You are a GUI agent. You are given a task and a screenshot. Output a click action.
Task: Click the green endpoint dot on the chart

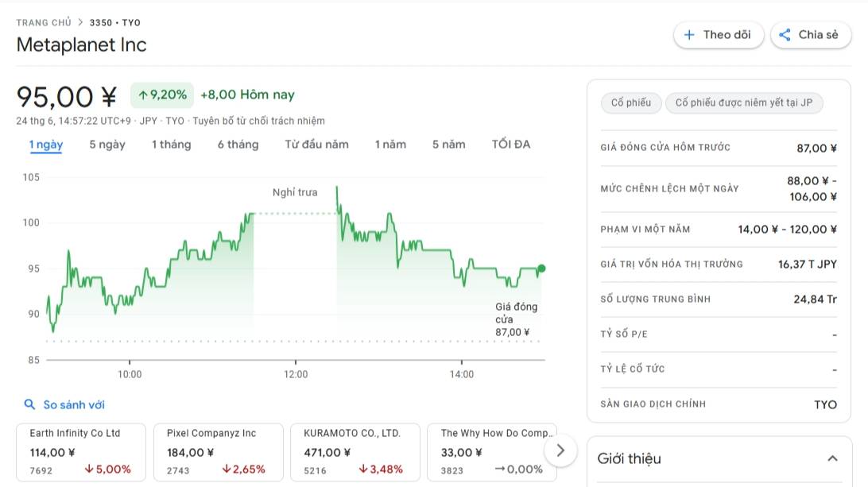coord(541,269)
